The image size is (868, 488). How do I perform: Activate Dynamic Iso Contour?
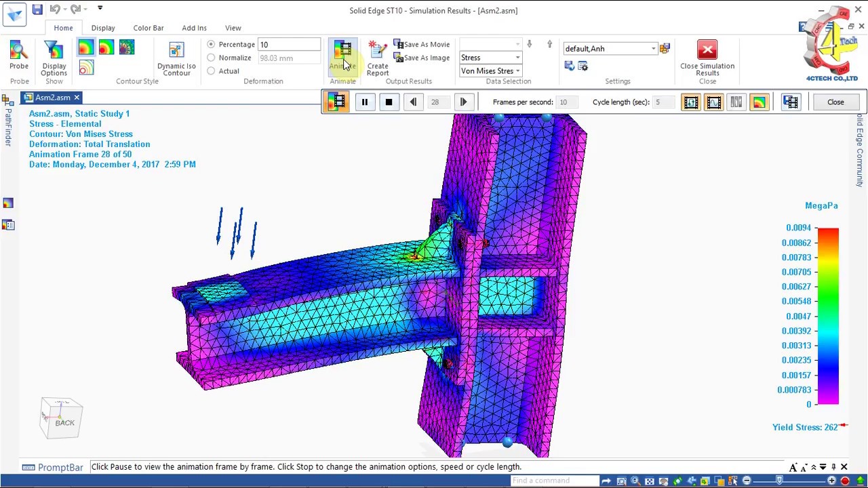[x=176, y=58]
